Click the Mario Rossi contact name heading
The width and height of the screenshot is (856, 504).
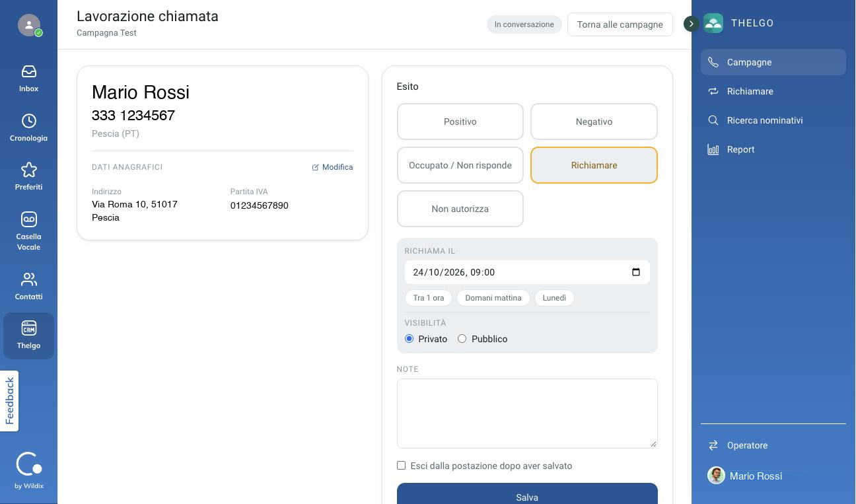(141, 92)
